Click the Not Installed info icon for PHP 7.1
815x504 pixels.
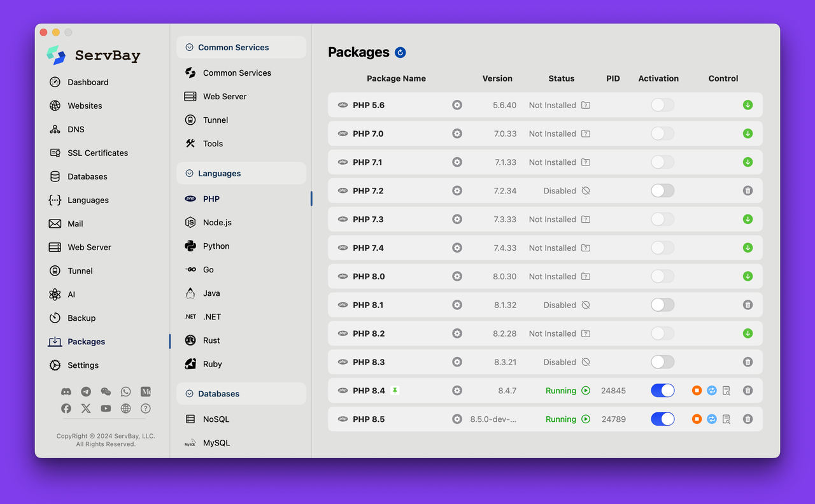(586, 162)
